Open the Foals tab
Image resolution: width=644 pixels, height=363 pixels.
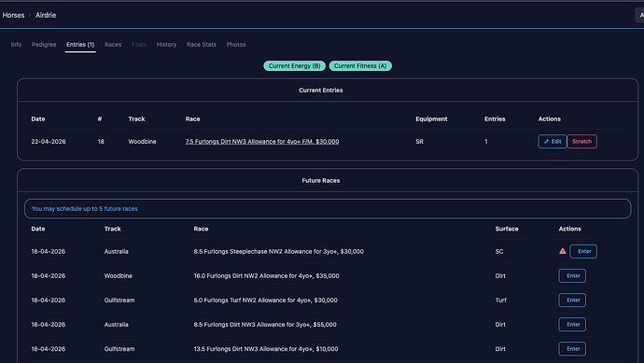coord(139,45)
